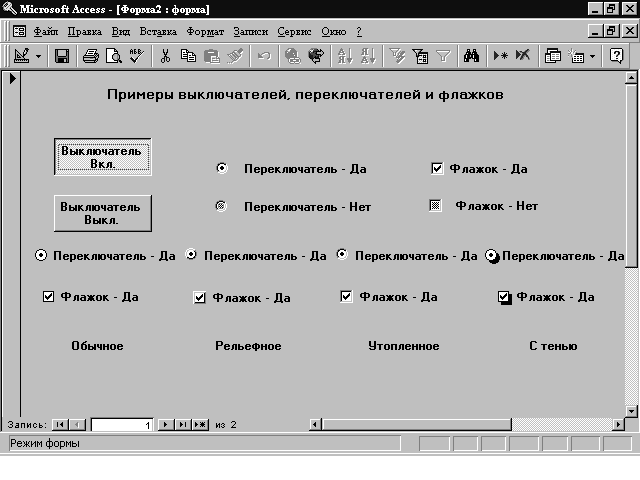Go to the last record
The height and width of the screenshot is (480, 640).
183,424
